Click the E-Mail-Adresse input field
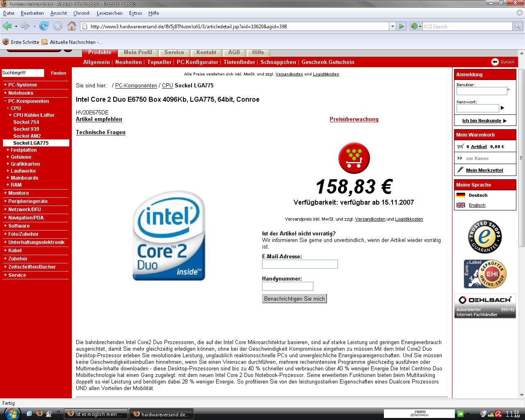The width and height of the screenshot is (525, 420). [x=300, y=264]
